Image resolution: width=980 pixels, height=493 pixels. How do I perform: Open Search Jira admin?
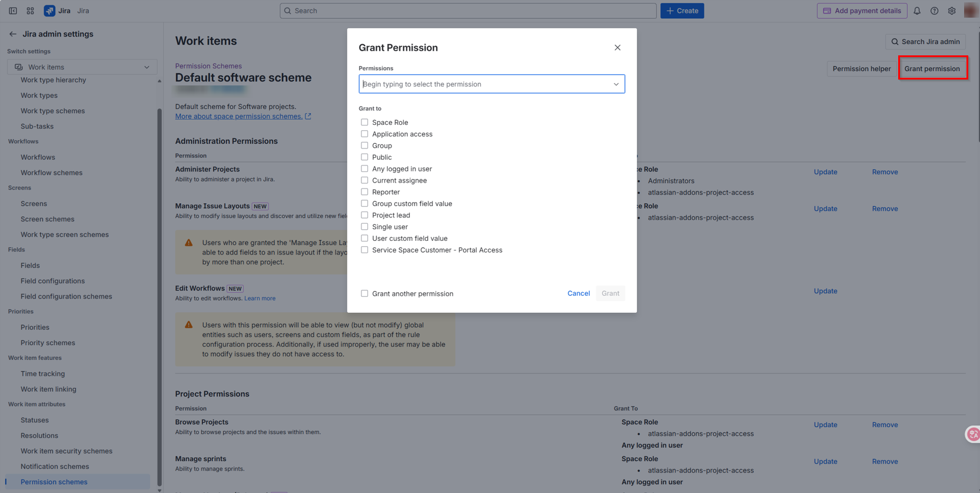pos(925,42)
